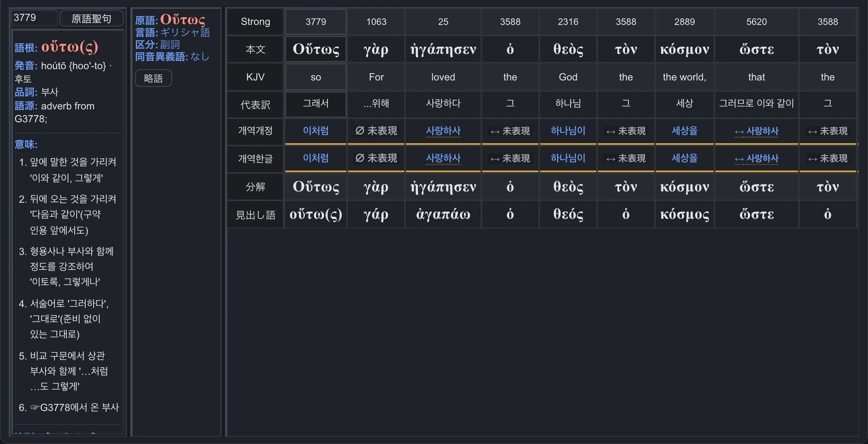Click the 略語 button
Screen dimensions: 868x444
[154, 78]
